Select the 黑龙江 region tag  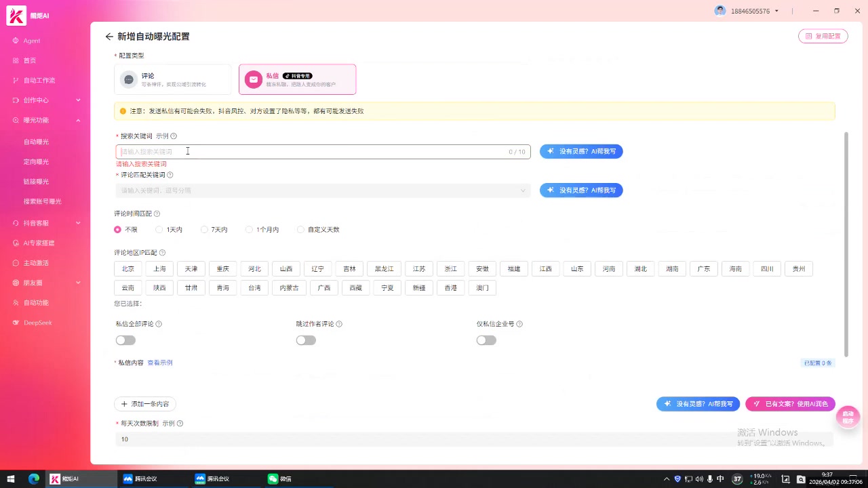pyautogui.click(x=384, y=269)
